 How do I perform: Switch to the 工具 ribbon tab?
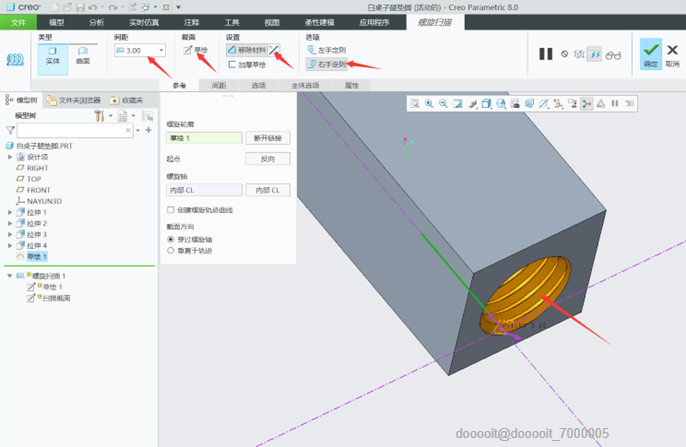pos(232,22)
